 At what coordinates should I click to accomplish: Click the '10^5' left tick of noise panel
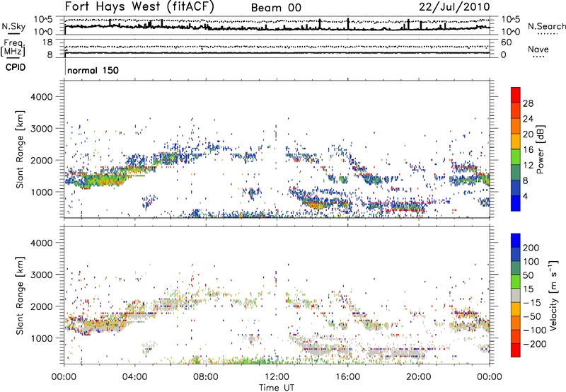point(42,19)
